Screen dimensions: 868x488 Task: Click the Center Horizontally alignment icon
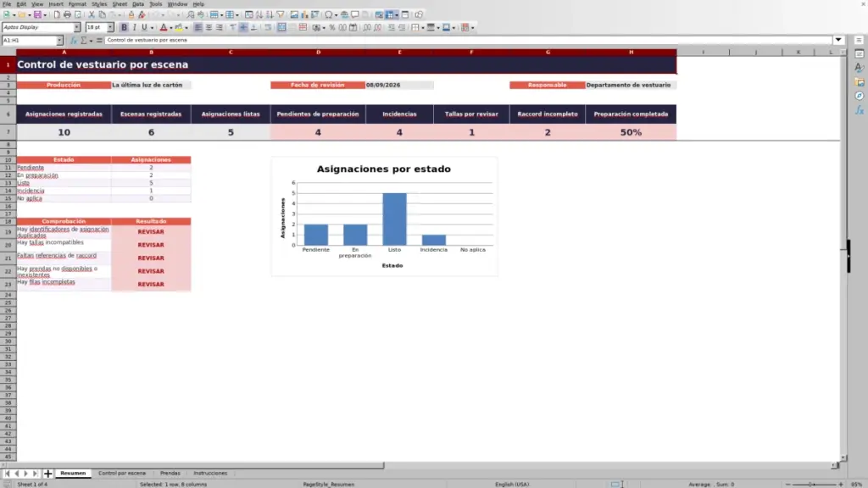pos(209,28)
